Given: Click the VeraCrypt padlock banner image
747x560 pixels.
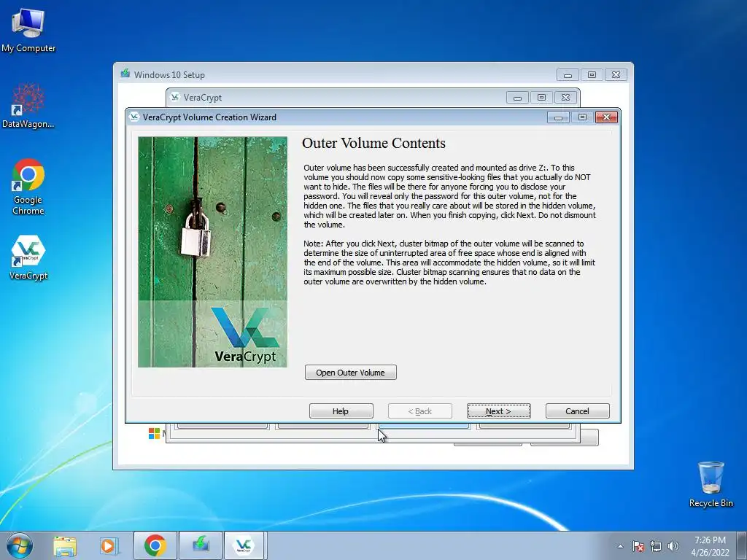Looking at the screenshot, I should 212,252.
